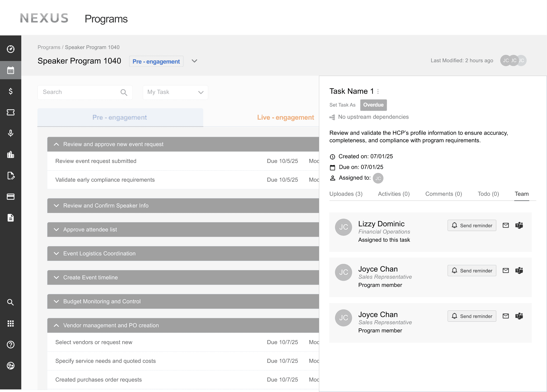Switch to the Live - engagement tab
547x392 pixels.
pyautogui.click(x=285, y=117)
